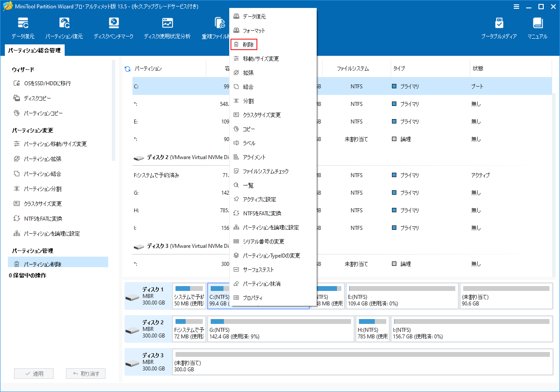Open プロパティ (Properties) from the context menu

(253, 298)
